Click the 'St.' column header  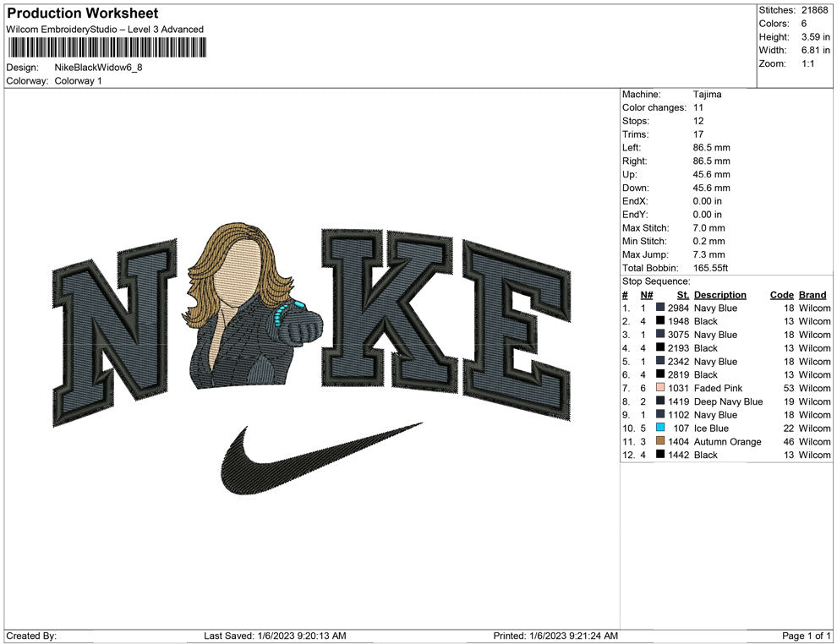tap(683, 294)
